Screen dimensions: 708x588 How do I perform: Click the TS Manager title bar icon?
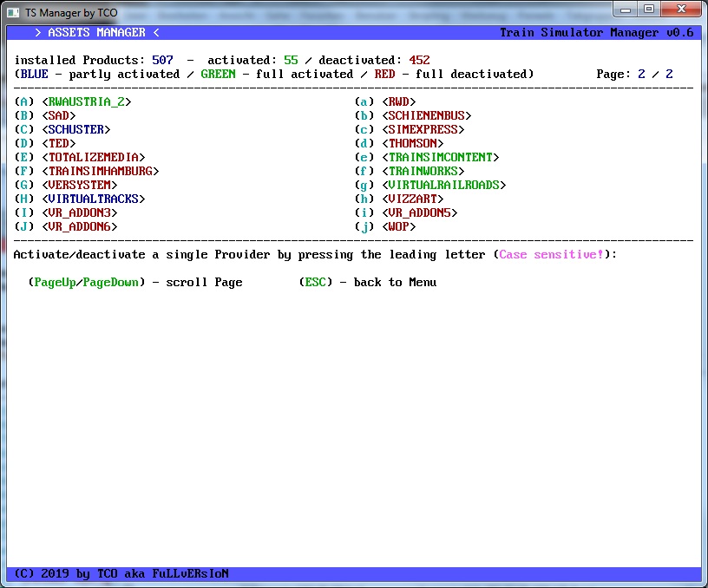coord(13,13)
